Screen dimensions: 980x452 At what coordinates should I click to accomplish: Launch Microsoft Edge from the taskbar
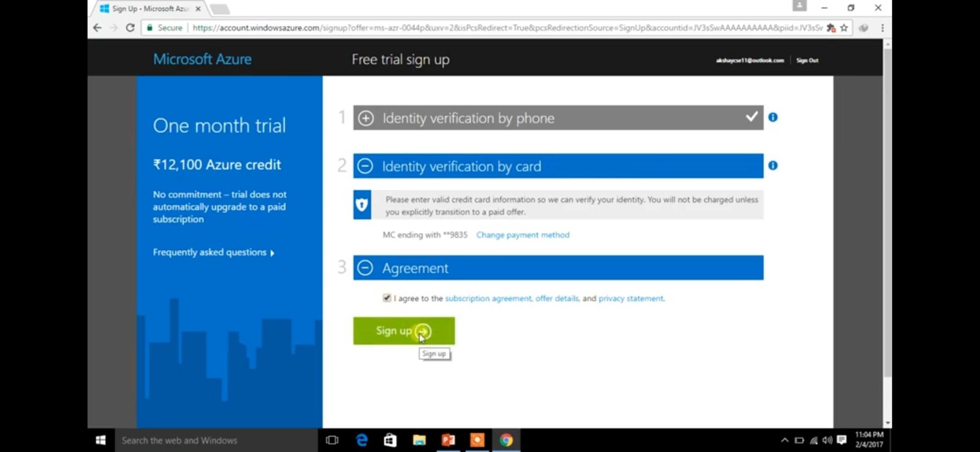(x=362, y=440)
